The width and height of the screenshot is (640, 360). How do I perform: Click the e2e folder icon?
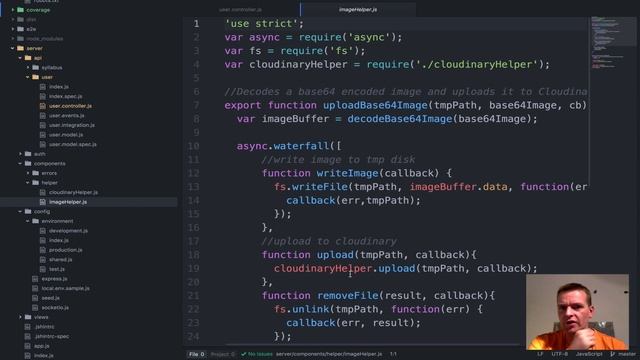pyautogui.click(x=20, y=29)
